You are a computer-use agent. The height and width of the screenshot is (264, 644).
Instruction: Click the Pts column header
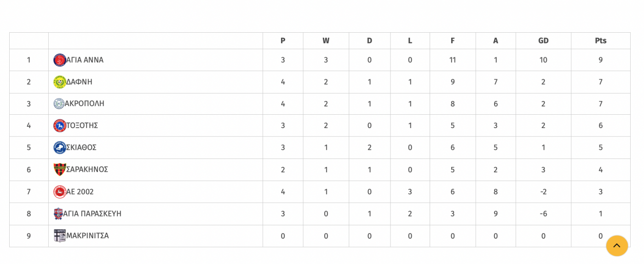click(x=601, y=41)
